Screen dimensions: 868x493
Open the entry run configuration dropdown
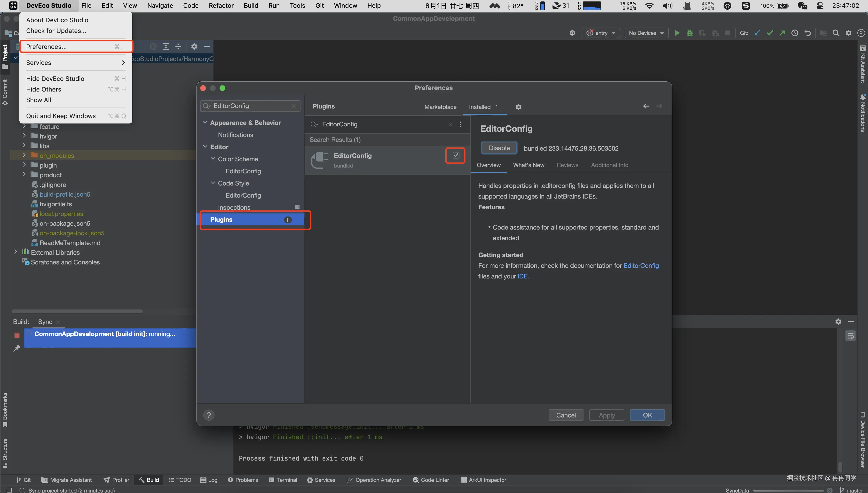[601, 33]
